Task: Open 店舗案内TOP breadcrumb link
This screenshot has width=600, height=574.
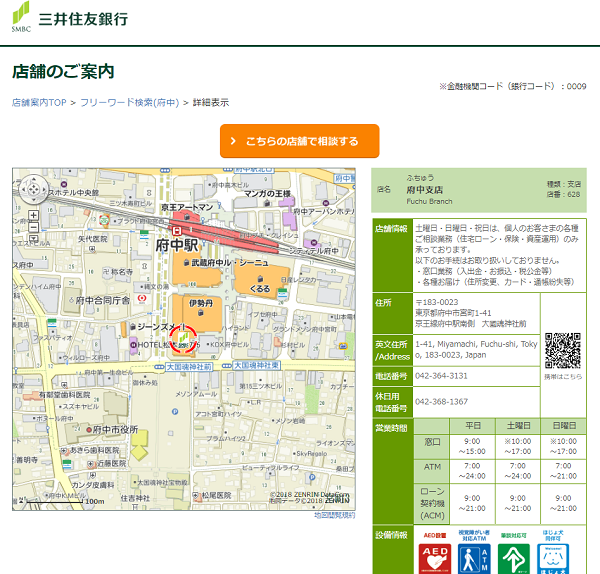Action: (39, 103)
